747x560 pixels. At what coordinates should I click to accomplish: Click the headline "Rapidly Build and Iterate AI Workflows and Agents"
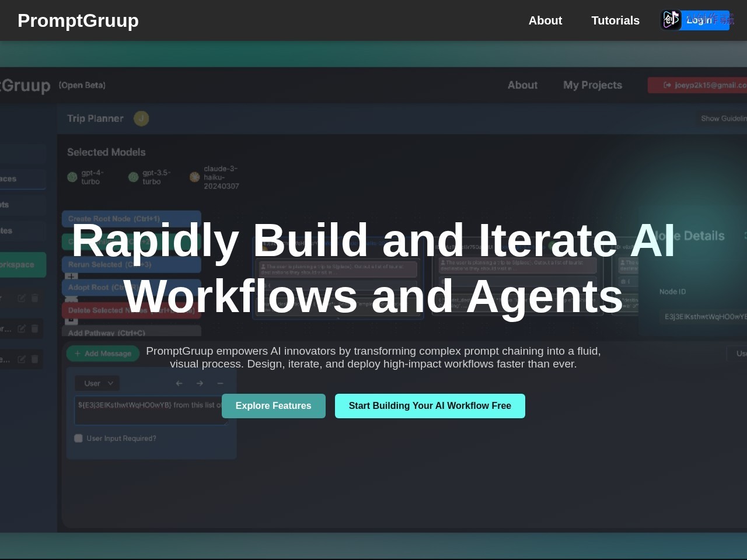373,268
